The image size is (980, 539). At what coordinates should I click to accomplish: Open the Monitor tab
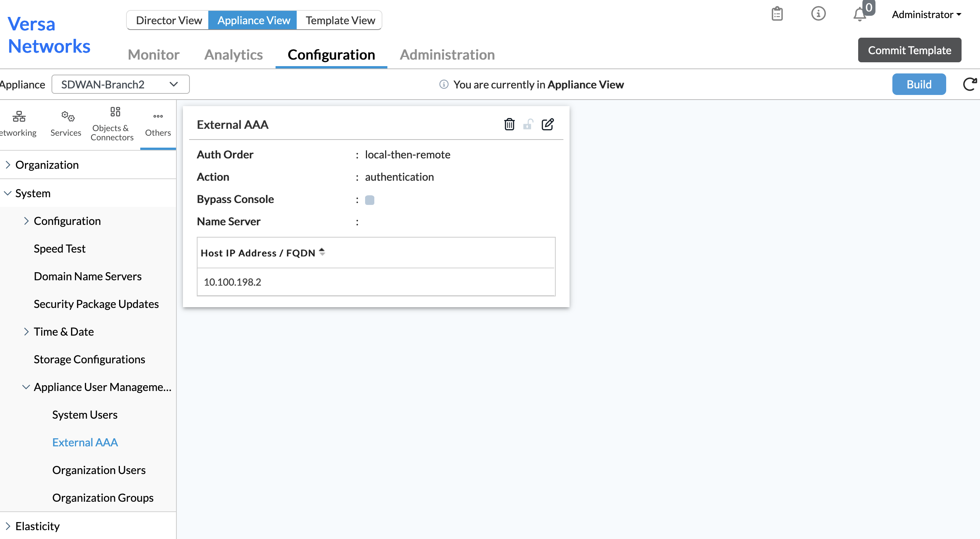pos(153,55)
